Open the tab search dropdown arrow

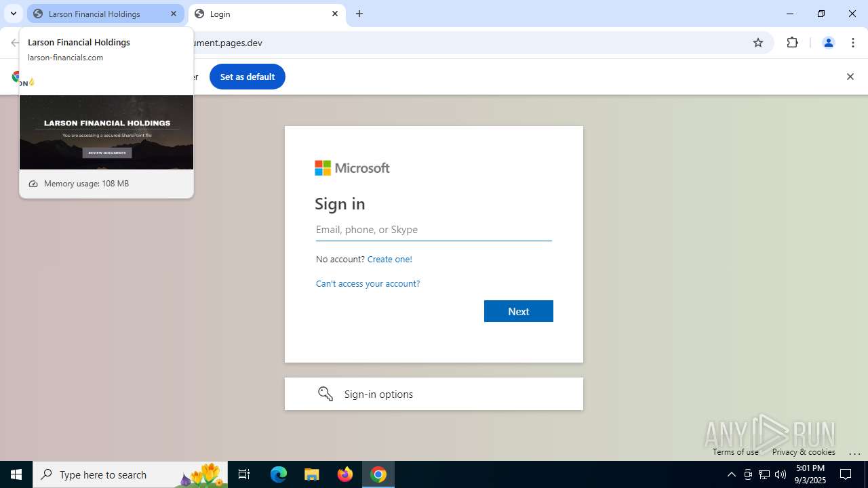point(13,14)
